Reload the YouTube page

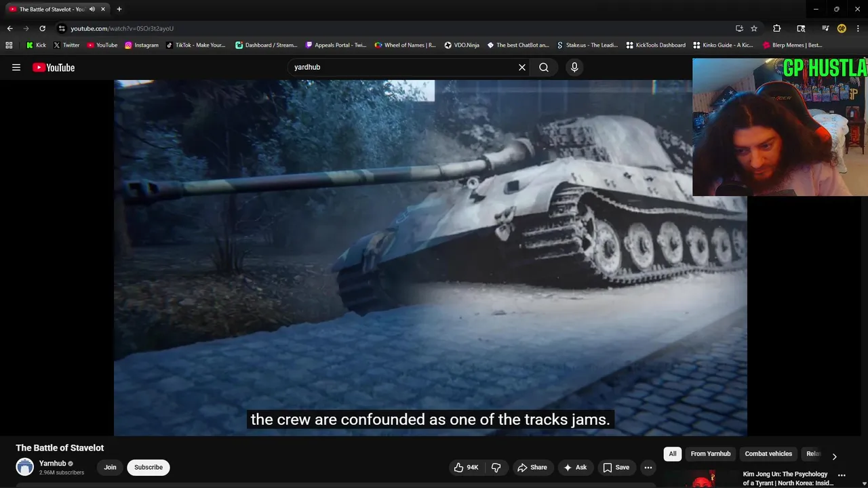pos(42,28)
